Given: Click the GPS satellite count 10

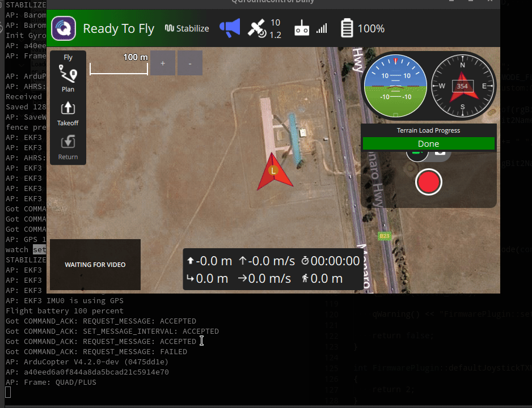Looking at the screenshot, I should pos(275,23).
